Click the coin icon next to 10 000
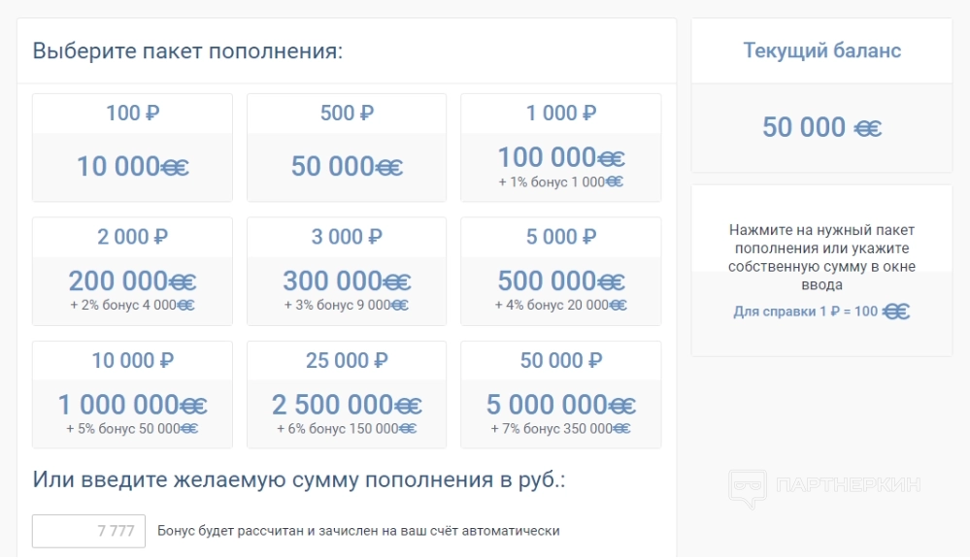 click(x=175, y=168)
